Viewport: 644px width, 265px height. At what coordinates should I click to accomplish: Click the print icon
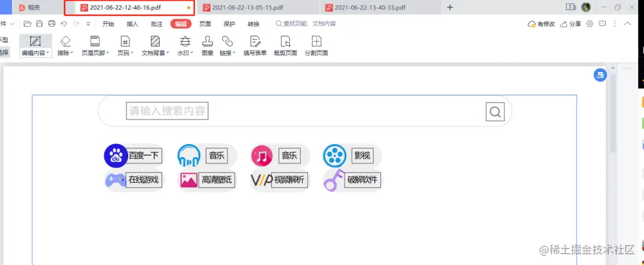(51, 24)
